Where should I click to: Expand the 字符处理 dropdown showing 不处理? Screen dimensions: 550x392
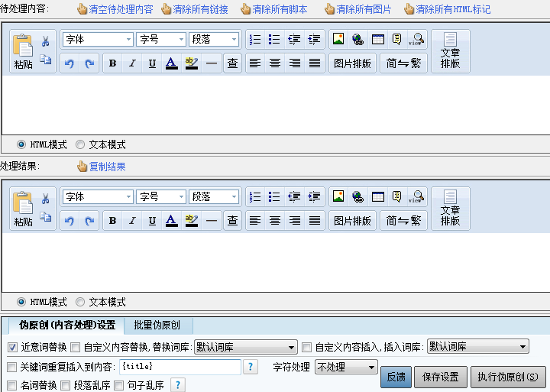(346, 367)
